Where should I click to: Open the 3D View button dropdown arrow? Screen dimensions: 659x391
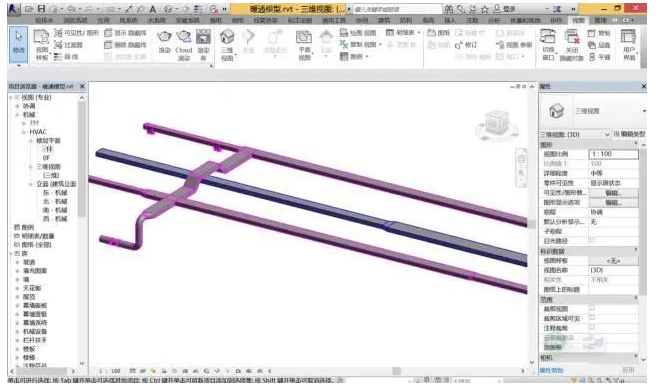pyautogui.click(x=235, y=55)
